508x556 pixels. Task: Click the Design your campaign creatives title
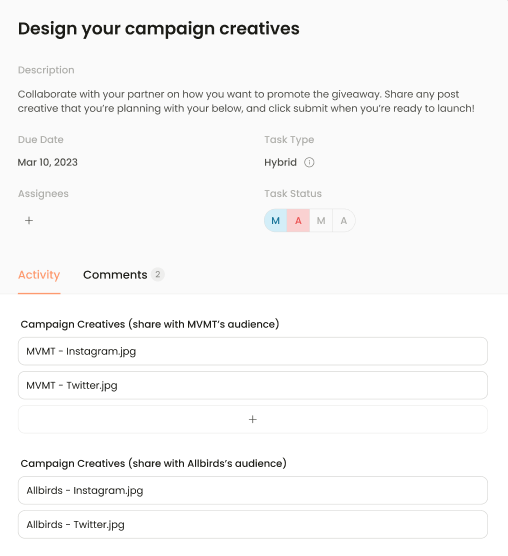[x=159, y=29]
